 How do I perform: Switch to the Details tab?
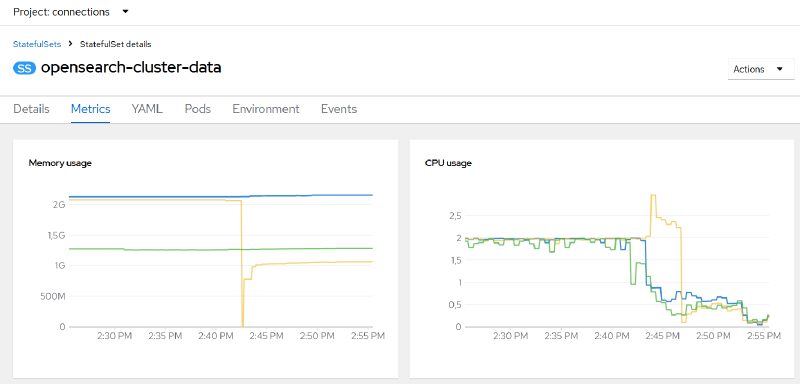click(31, 109)
